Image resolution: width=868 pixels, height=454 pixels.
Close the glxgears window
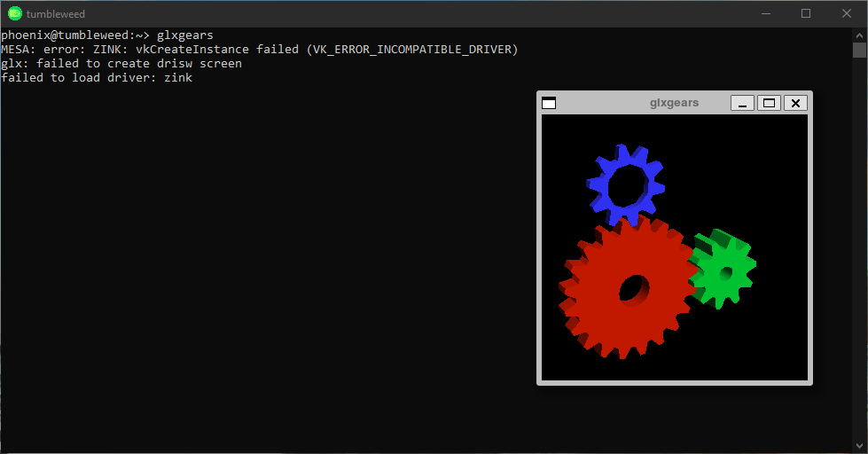[x=795, y=103]
